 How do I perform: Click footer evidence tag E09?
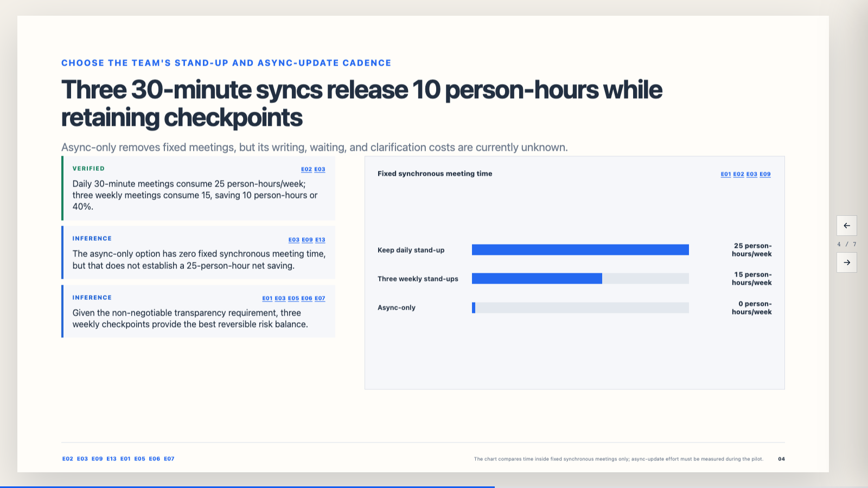tap(97, 459)
